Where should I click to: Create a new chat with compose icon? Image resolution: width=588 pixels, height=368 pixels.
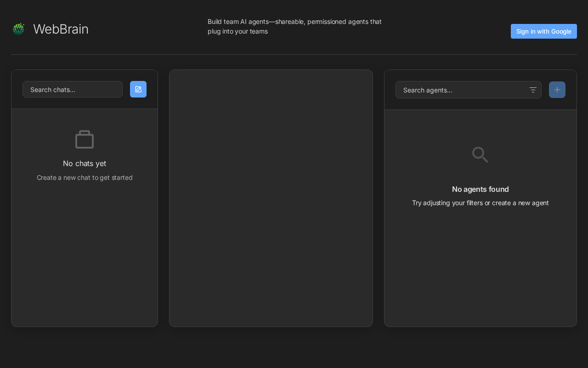click(138, 89)
